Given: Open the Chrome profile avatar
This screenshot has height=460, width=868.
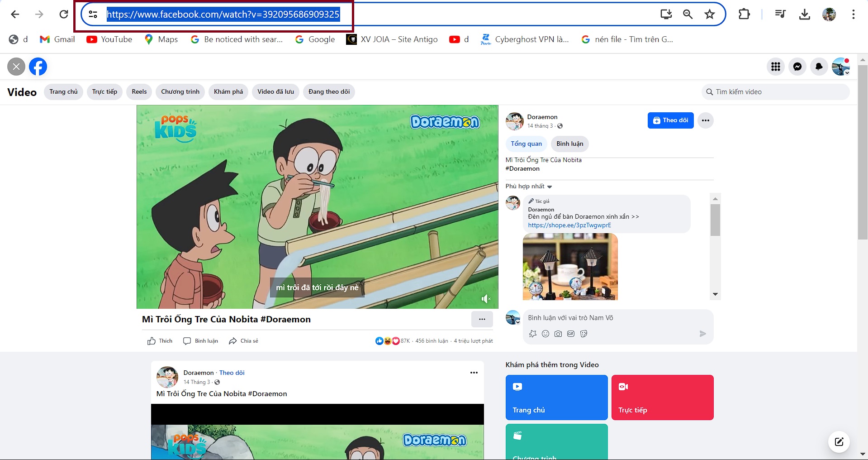Looking at the screenshot, I should tap(829, 14).
